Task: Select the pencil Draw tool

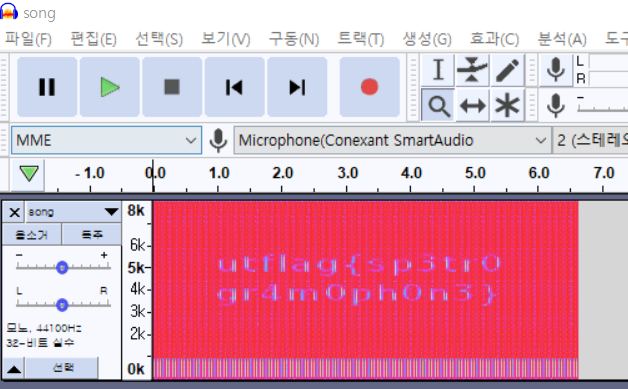Action: pyautogui.click(x=507, y=70)
